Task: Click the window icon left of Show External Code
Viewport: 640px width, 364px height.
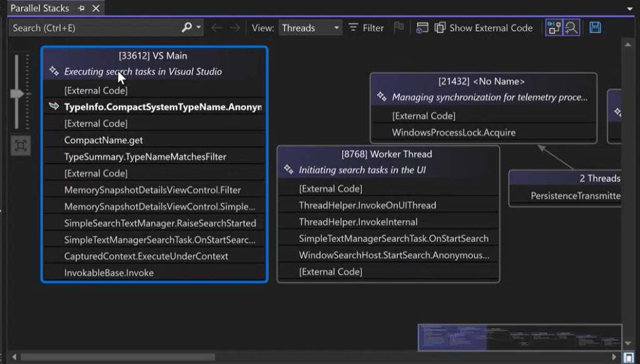Action: (x=422, y=28)
